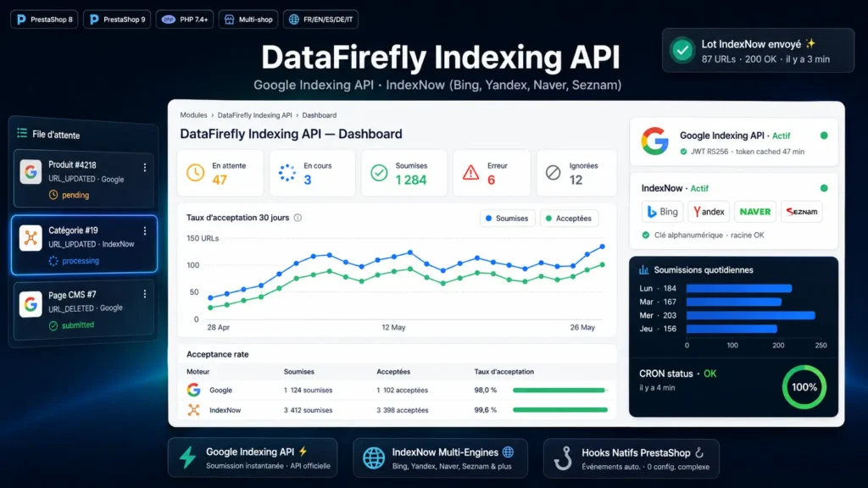Click Google icon on Produit #4218 card

click(x=31, y=172)
